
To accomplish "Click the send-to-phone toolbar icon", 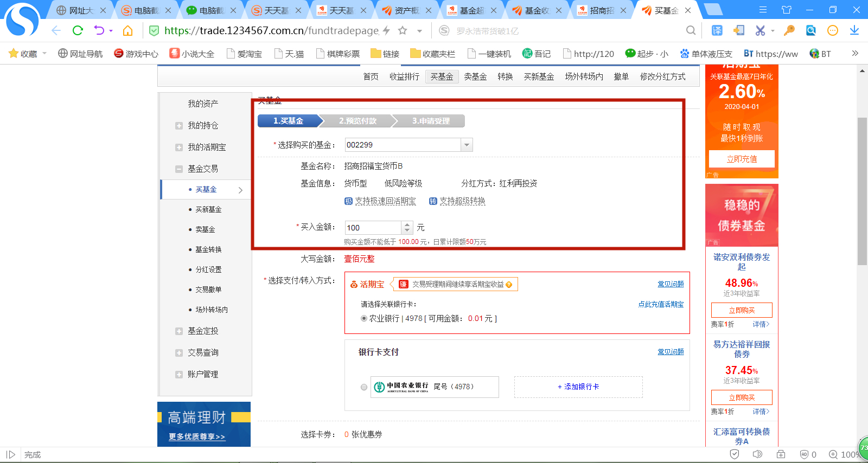I will [x=739, y=30].
